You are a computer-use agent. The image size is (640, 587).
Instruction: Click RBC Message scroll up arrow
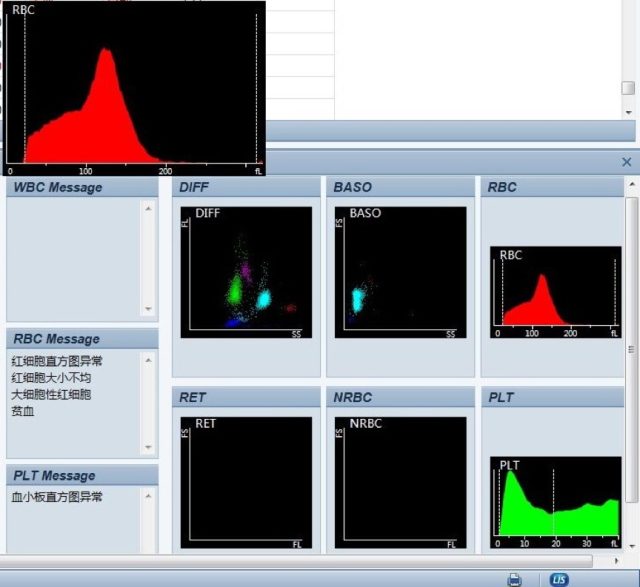[148, 360]
